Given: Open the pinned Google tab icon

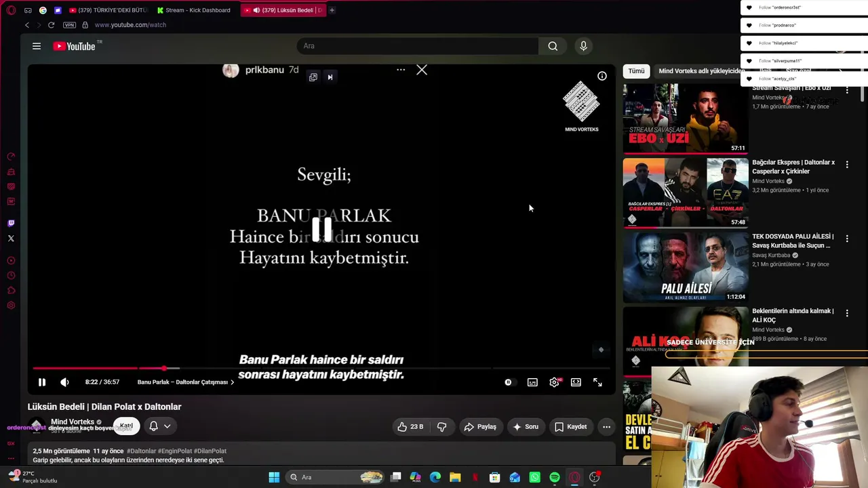Looking at the screenshot, I should click(43, 10).
